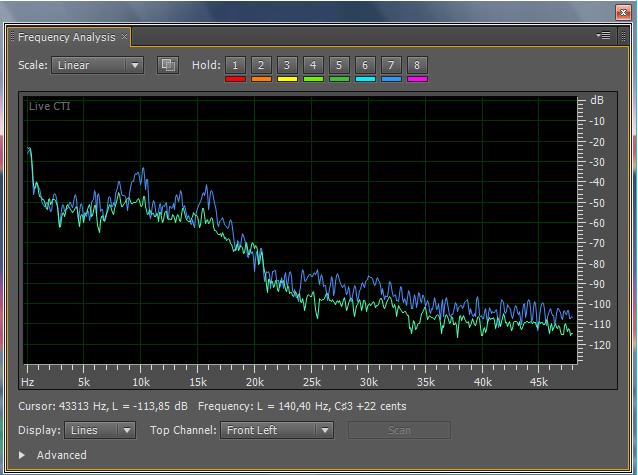Open the panel options menu icon
This screenshot has width=638, height=475.
603,35
